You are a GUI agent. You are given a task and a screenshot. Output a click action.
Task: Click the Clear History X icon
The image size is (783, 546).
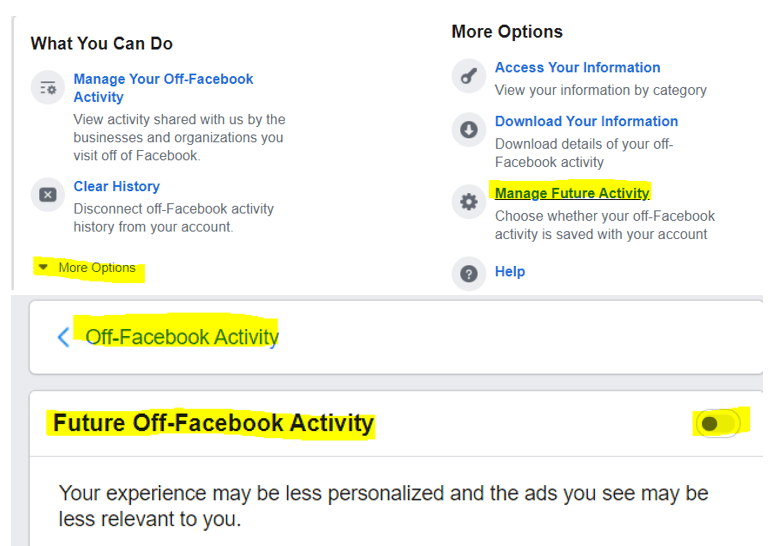click(47, 195)
